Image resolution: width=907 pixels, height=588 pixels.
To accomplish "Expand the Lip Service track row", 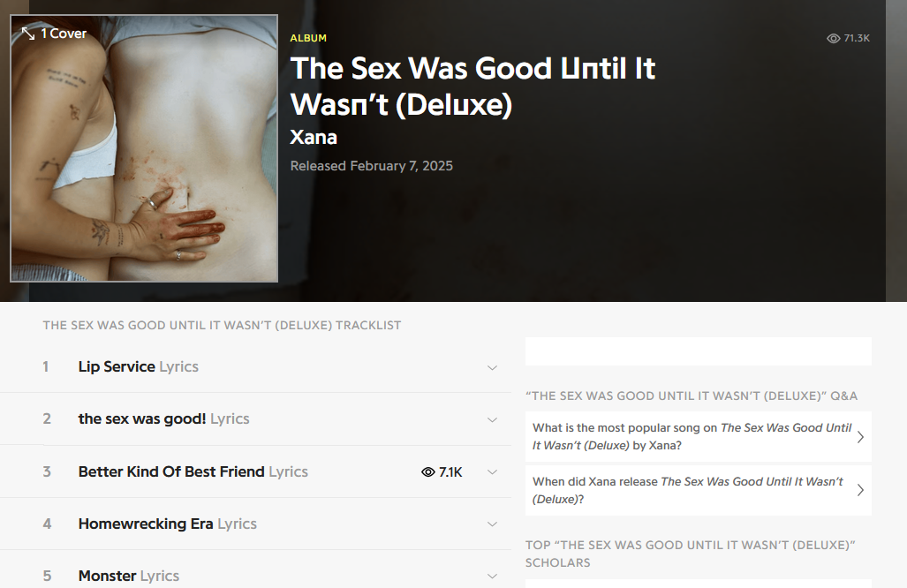I will [493, 368].
